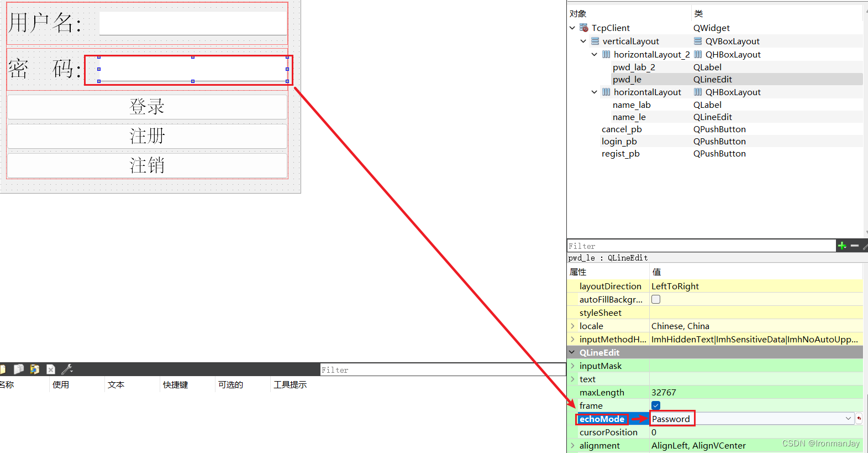Viewport: 868px width, 453px height.
Task: Click the horizontalLayout_2 layout icon
Action: [x=606, y=54]
